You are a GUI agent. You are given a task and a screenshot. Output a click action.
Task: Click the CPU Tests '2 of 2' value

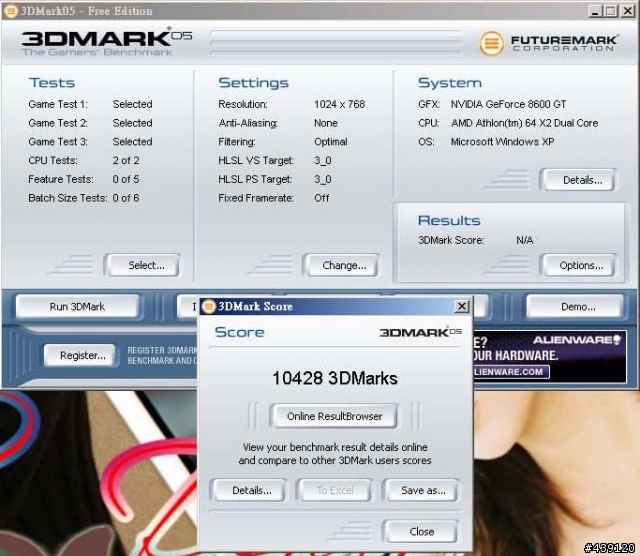click(126, 160)
